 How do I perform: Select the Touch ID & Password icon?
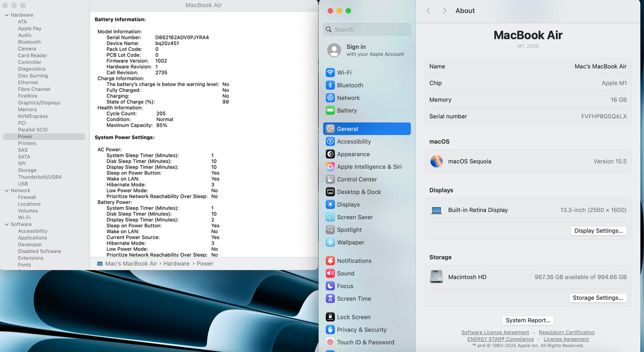(x=330, y=342)
